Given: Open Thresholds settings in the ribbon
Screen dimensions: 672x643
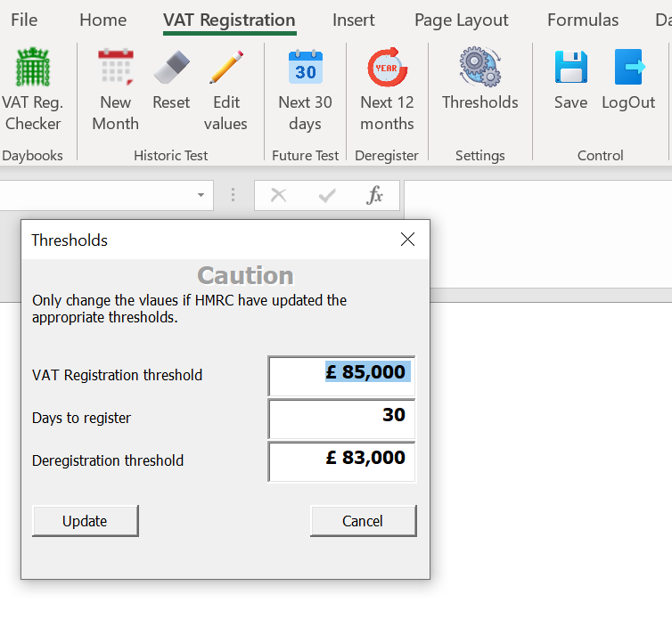Looking at the screenshot, I should coord(480,79).
